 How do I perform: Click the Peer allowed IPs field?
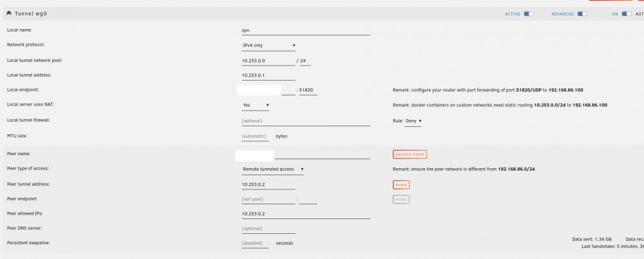305,214
